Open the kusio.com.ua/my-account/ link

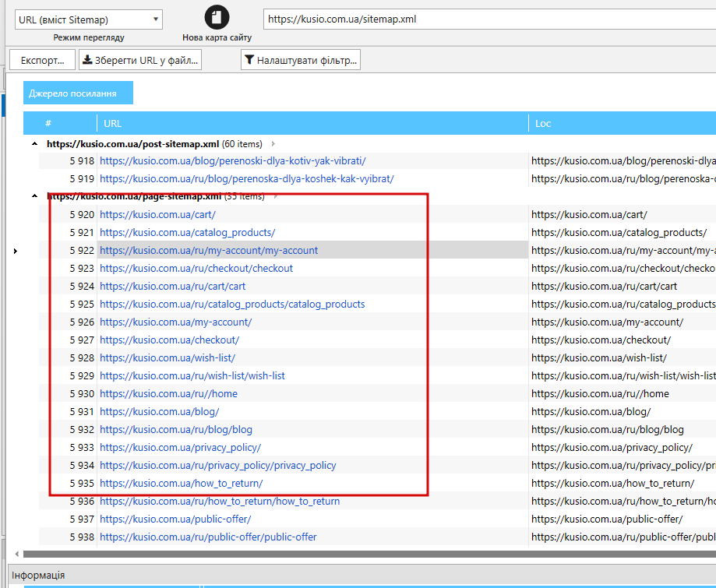click(176, 322)
